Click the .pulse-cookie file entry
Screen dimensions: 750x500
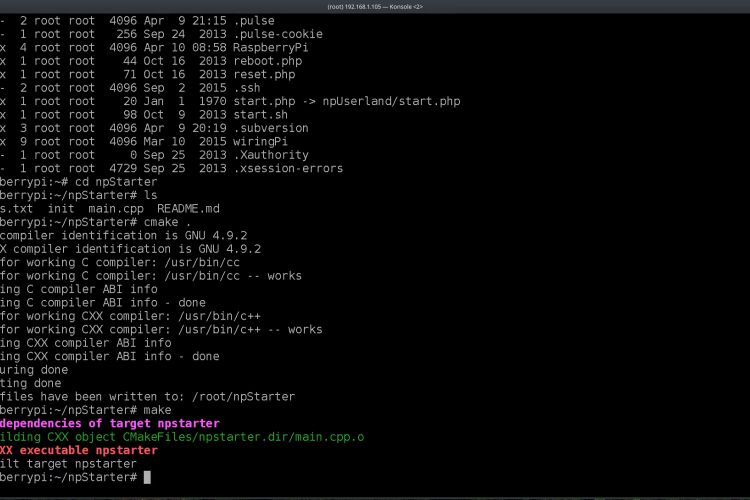278,34
